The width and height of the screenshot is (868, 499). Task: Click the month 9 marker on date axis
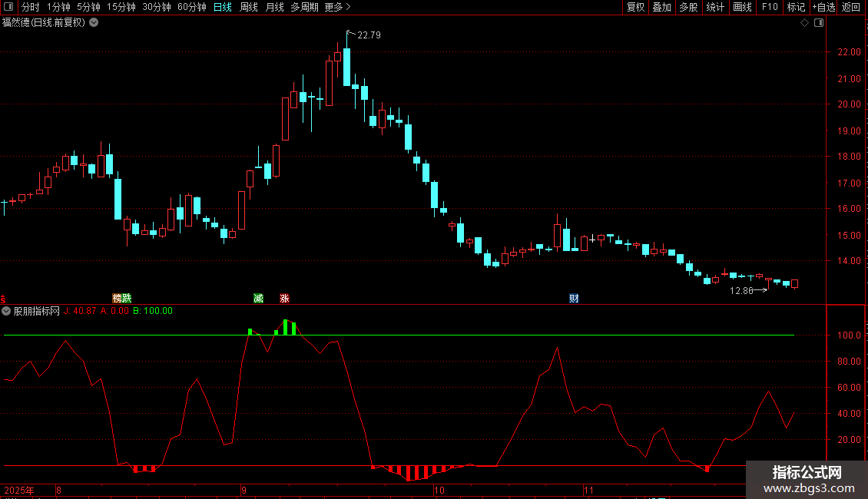244,491
